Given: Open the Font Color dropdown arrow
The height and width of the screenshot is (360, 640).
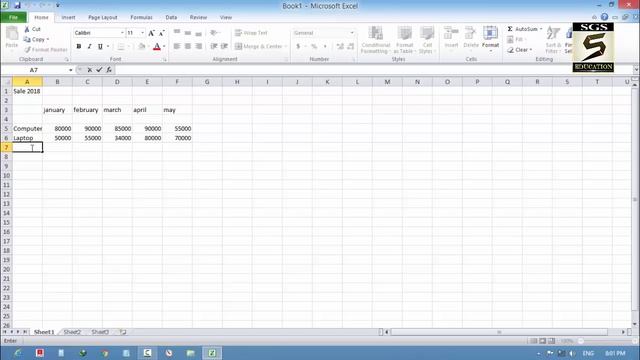Looking at the screenshot, I should pos(164,47).
